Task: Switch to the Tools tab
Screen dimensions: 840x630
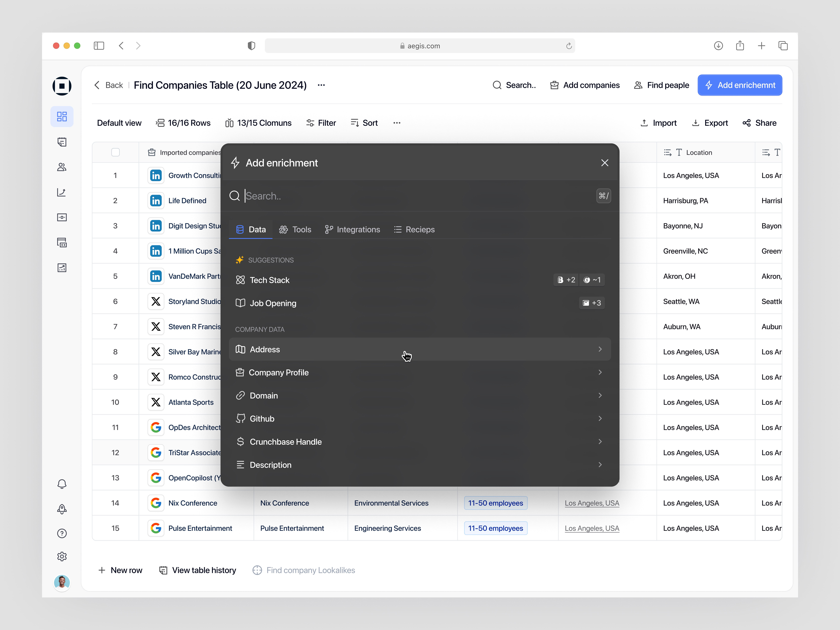Action: (x=295, y=229)
